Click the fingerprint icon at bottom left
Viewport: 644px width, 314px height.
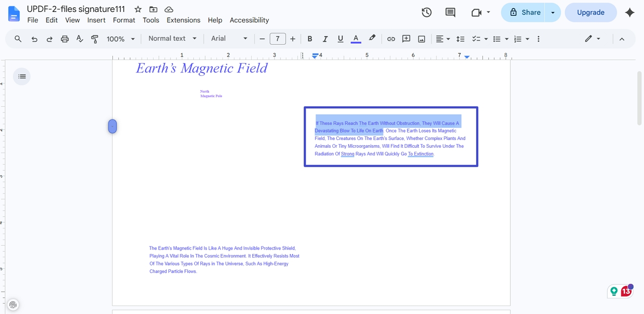click(13, 305)
